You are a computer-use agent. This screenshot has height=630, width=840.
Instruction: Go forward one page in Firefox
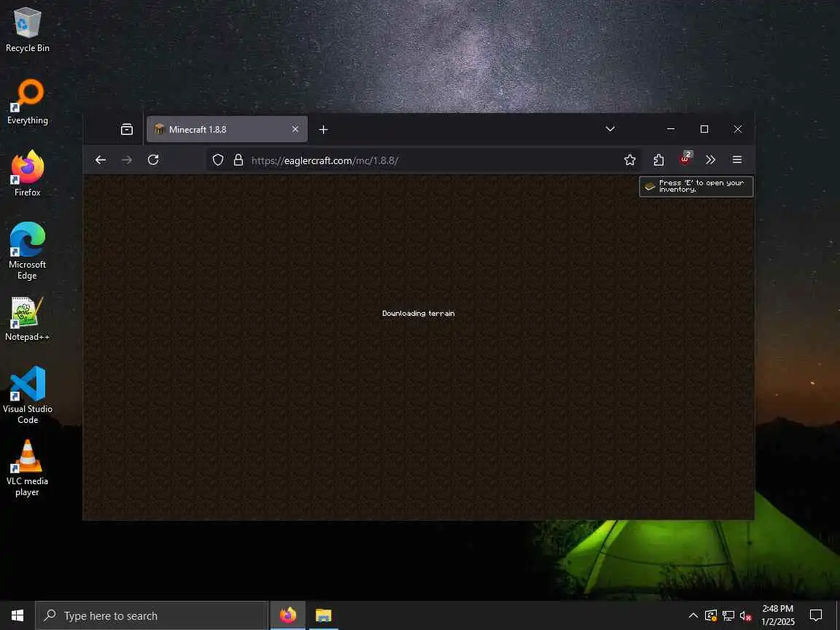pos(127,160)
